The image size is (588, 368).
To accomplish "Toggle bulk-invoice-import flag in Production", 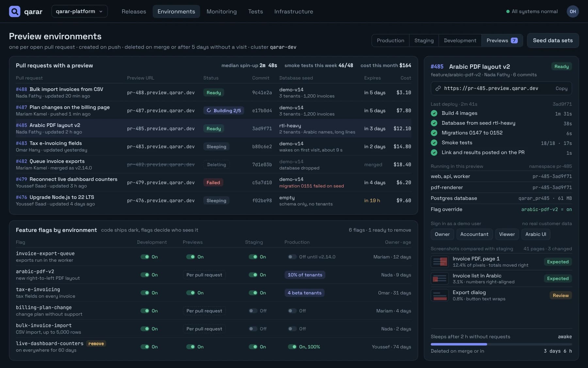I will [292, 329].
